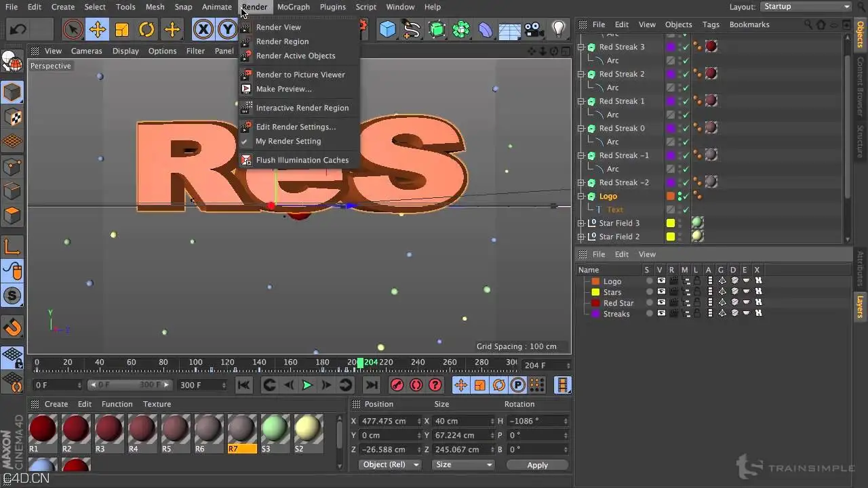Toggle Autokeying button
The image size is (868, 488).
point(416,385)
